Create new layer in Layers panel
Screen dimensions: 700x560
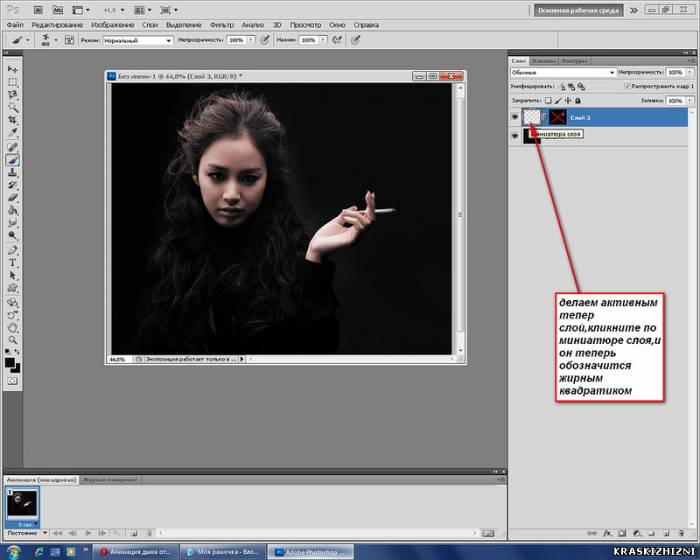(666, 533)
